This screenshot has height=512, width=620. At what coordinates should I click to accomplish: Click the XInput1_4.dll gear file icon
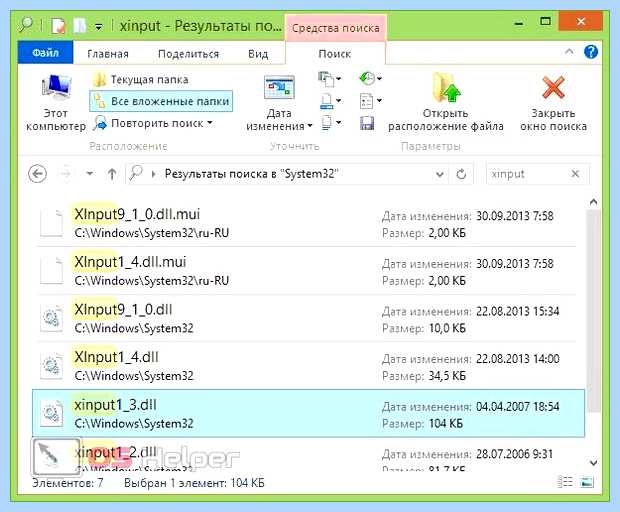tap(51, 366)
